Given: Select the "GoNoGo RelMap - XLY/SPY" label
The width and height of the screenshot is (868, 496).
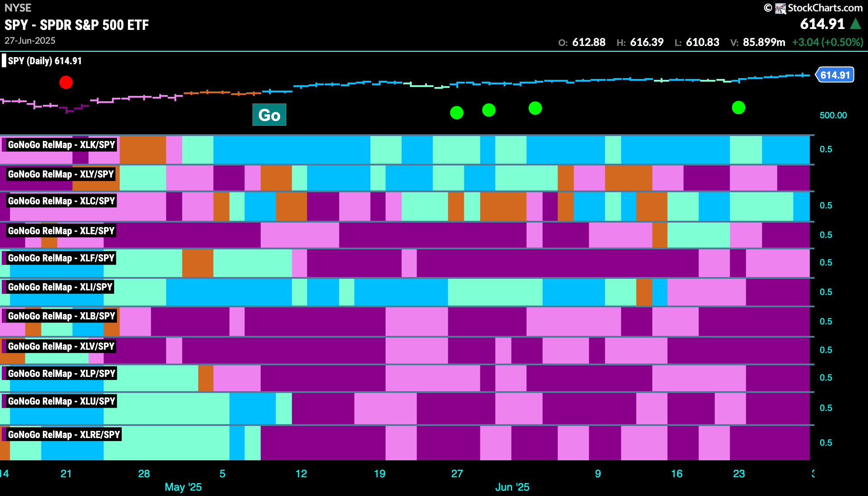Looking at the screenshot, I should pos(61,174).
